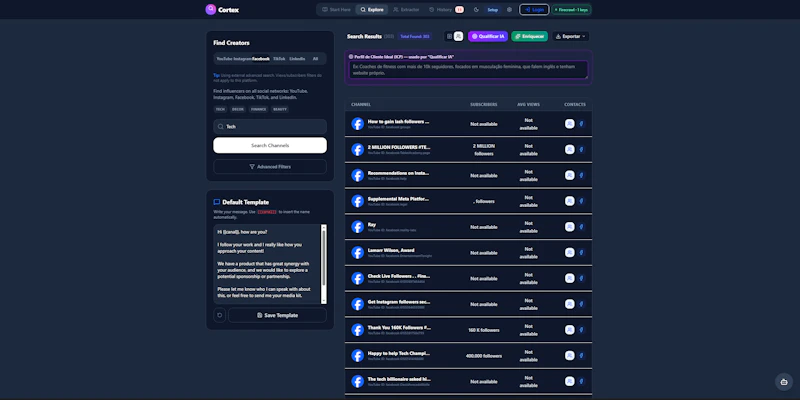This screenshot has width=800, height=400.
Task: Click the reset template icon button
Action: point(220,315)
